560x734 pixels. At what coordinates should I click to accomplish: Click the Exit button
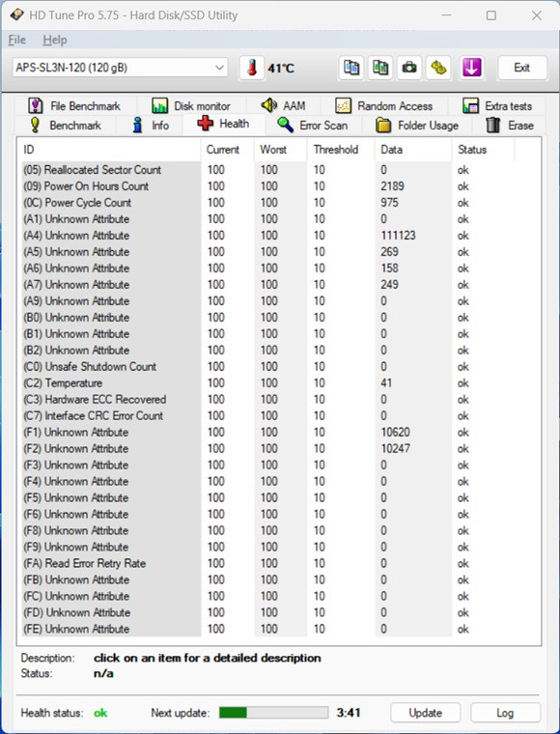point(522,68)
